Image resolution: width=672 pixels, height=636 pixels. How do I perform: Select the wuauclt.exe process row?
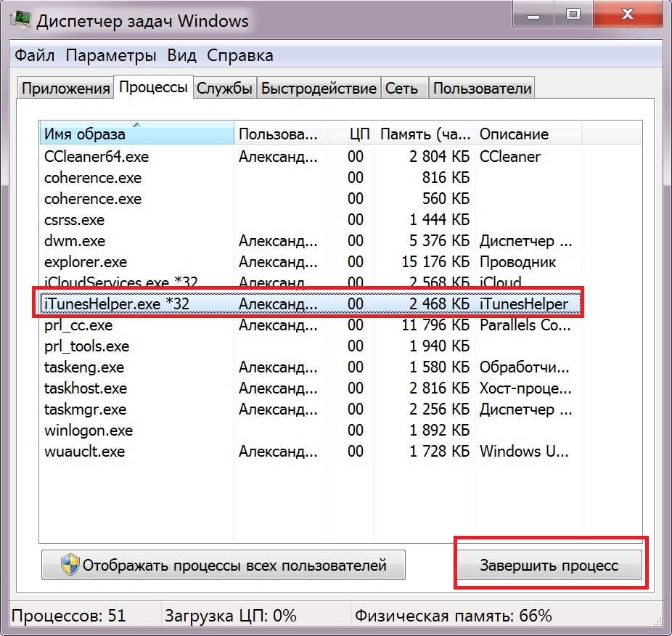pos(83,452)
